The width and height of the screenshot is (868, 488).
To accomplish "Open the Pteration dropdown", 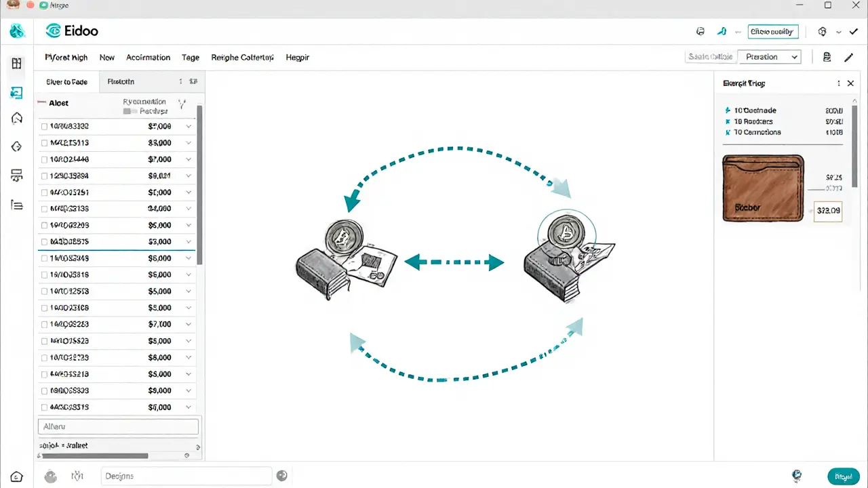I will (x=770, y=57).
